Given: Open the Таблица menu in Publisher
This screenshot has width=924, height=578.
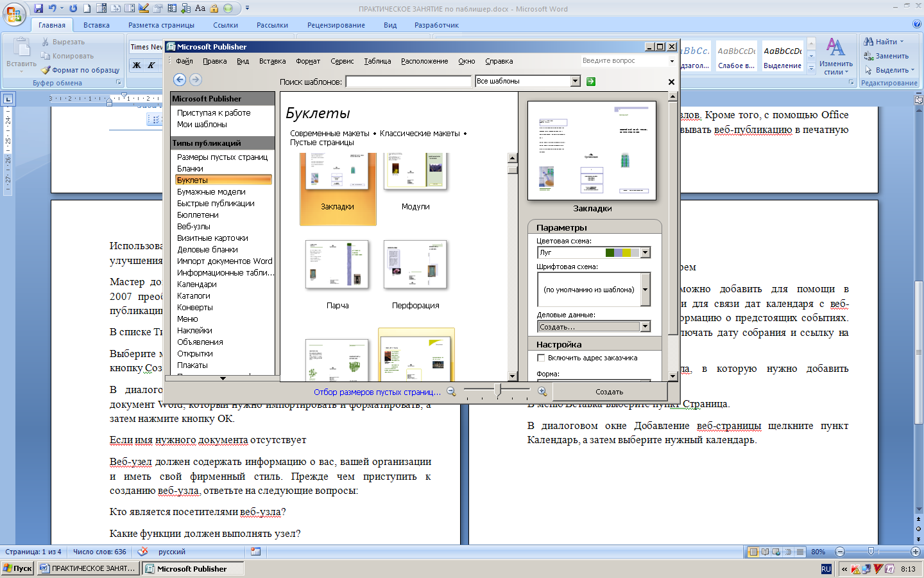Looking at the screenshot, I should 377,61.
